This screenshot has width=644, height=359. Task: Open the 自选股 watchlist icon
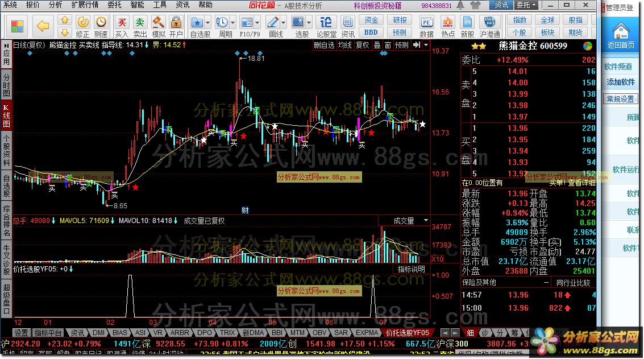[198, 23]
